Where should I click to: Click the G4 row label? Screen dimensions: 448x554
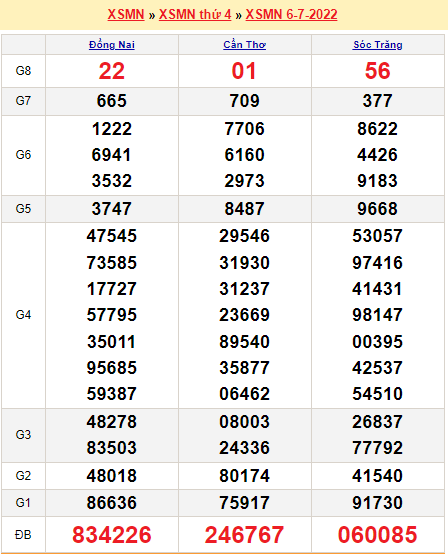(x=23, y=315)
